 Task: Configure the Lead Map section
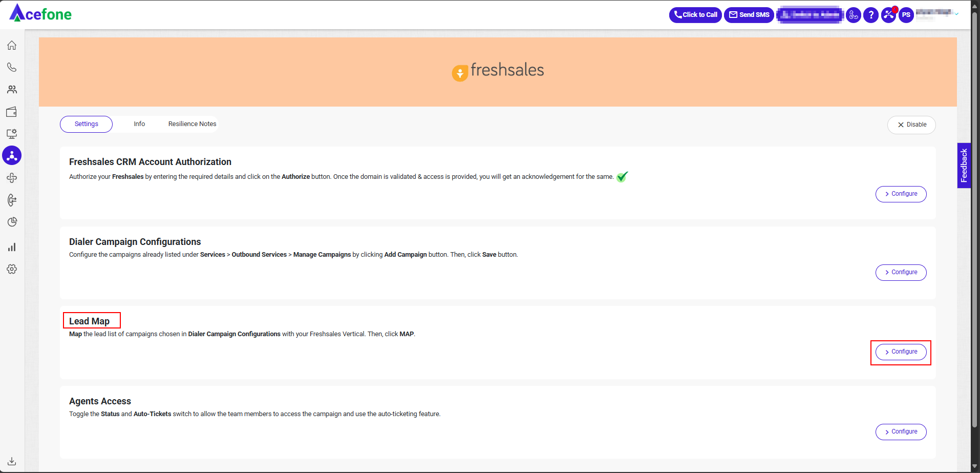tap(901, 352)
